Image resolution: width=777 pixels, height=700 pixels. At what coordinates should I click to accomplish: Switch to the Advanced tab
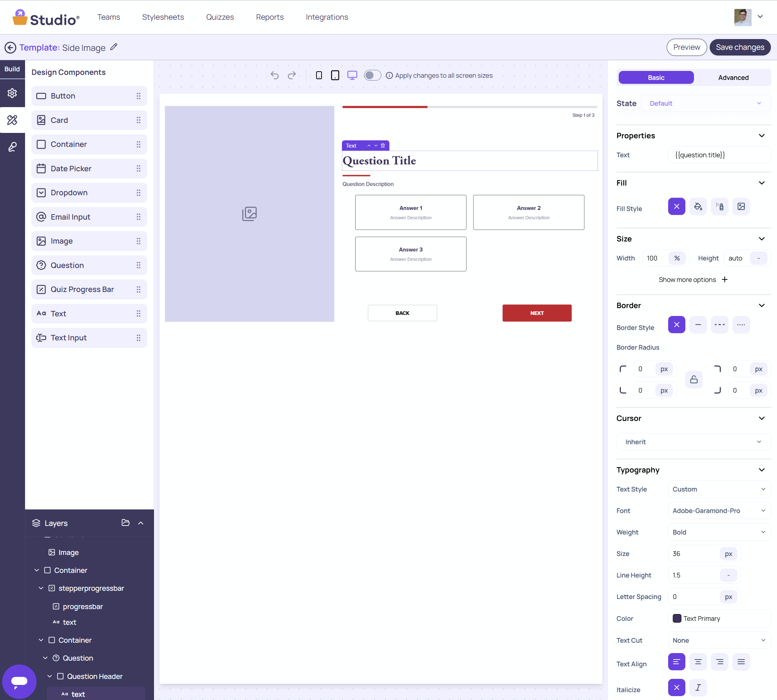click(x=733, y=78)
